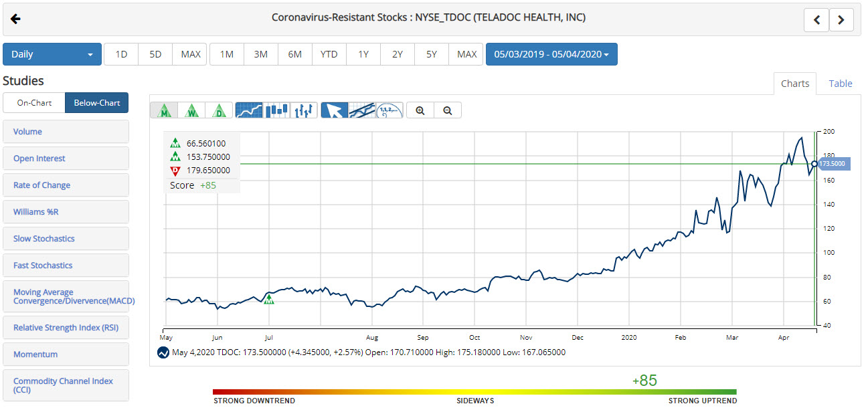Switch to candlestick chart type
The width and height of the screenshot is (868, 418).
pos(276,110)
